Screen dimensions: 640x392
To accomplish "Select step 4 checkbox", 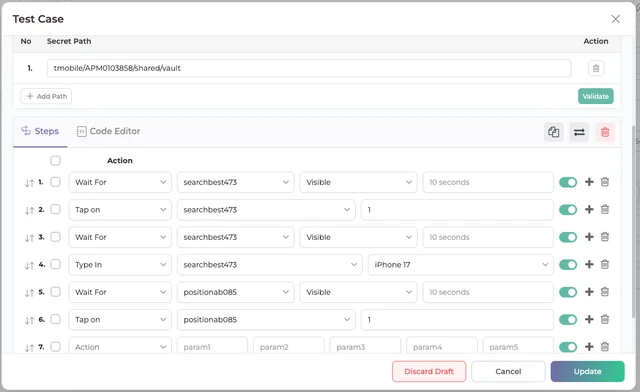I will (x=56, y=264).
